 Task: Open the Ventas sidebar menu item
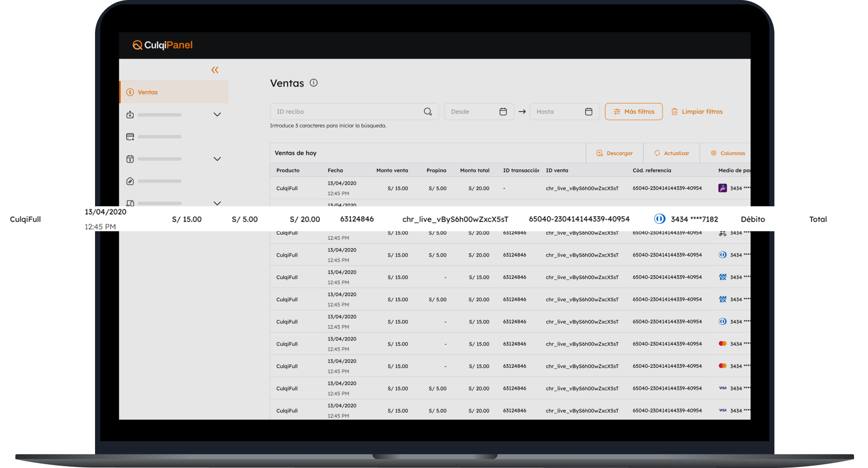coord(148,92)
